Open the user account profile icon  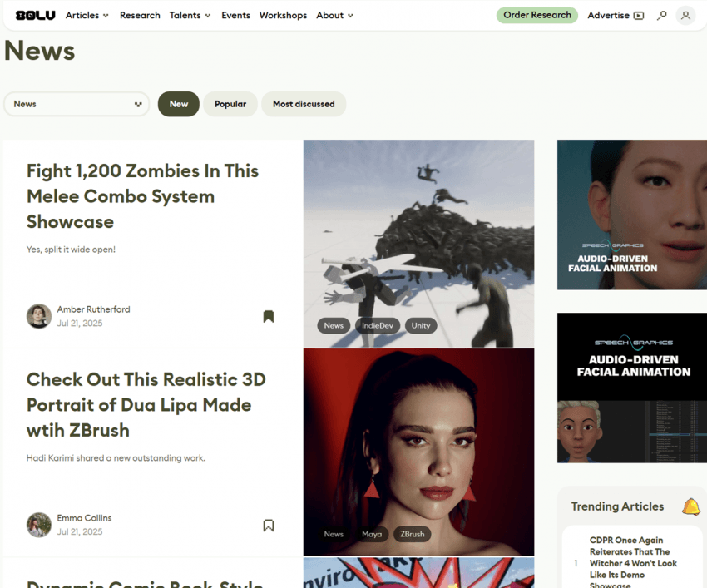tap(685, 15)
